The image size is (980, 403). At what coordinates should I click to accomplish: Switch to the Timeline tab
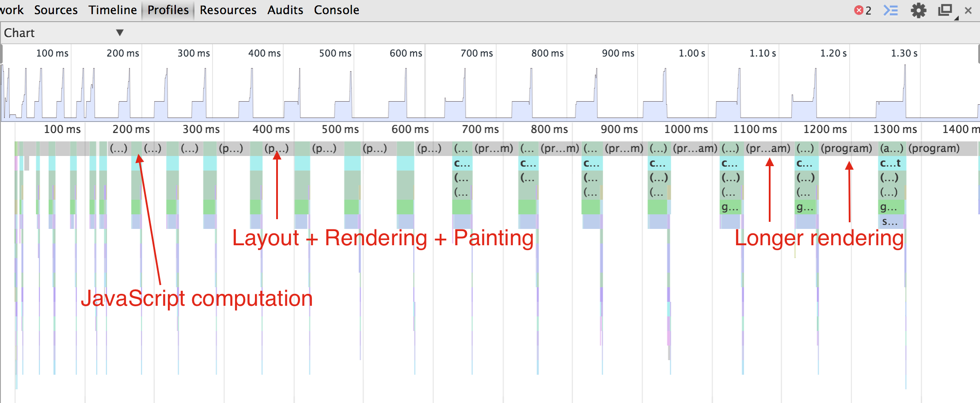113,10
